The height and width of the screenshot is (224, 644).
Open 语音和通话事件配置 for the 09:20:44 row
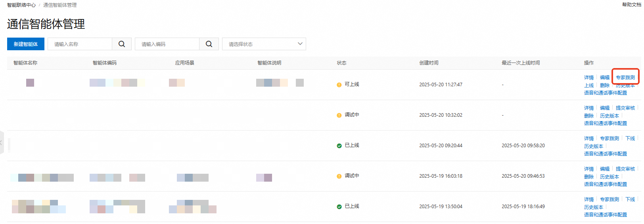tap(606, 154)
